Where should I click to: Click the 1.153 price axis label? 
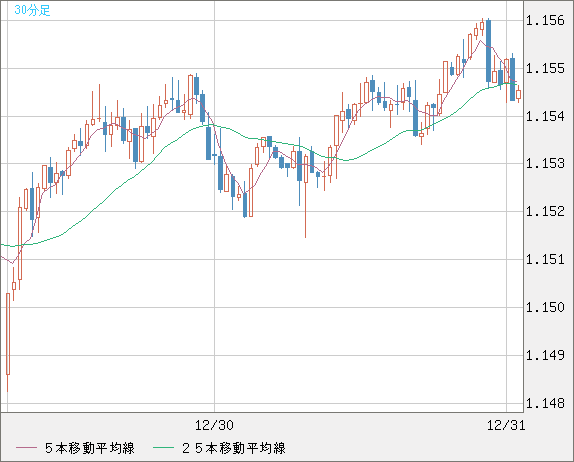pyautogui.click(x=545, y=163)
